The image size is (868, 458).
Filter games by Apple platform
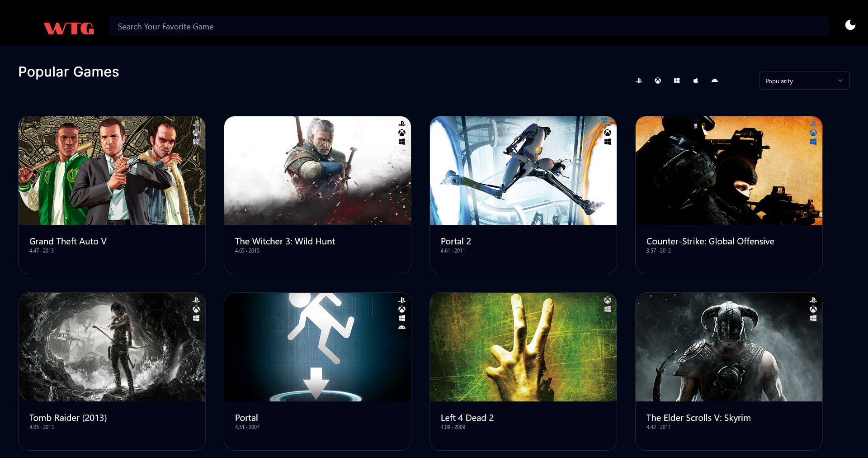coord(696,81)
